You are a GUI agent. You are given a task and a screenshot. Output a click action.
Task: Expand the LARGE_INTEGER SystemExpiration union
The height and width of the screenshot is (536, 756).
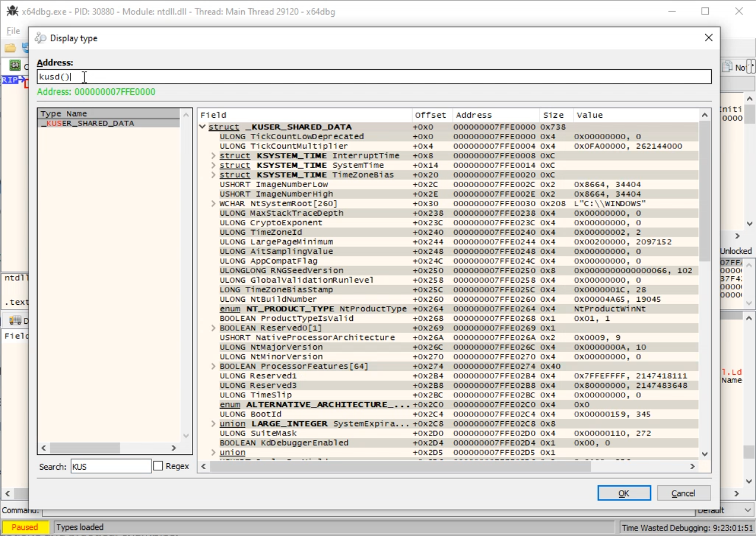[x=214, y=424]
